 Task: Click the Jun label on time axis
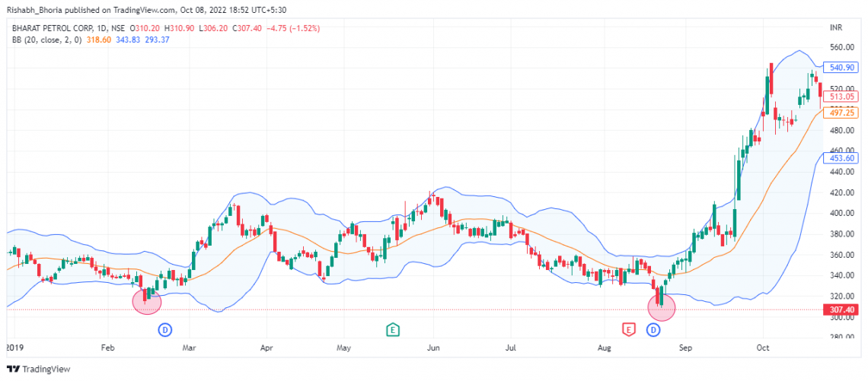[433, 349]
